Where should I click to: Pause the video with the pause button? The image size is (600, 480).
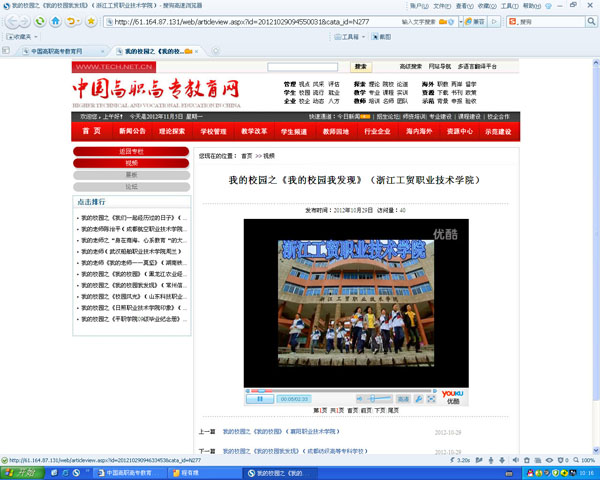click(x=260, y=399)
